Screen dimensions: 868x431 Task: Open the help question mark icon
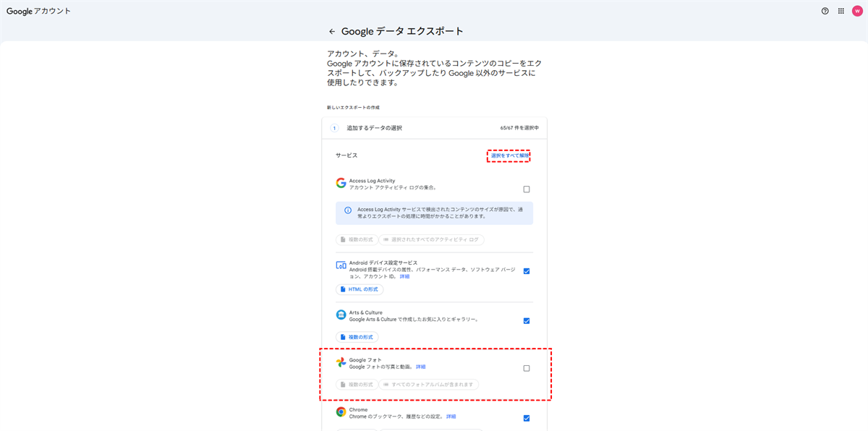[x=825, y=11]
